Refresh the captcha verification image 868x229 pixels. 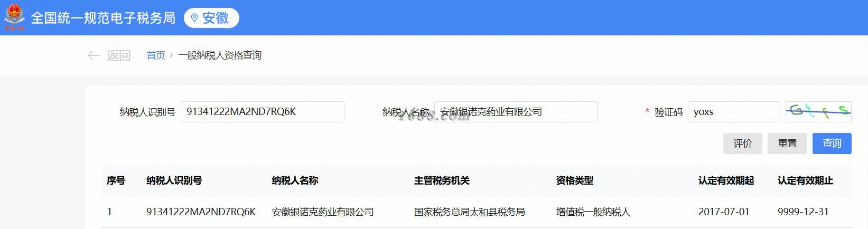click(x=818, y=111)
